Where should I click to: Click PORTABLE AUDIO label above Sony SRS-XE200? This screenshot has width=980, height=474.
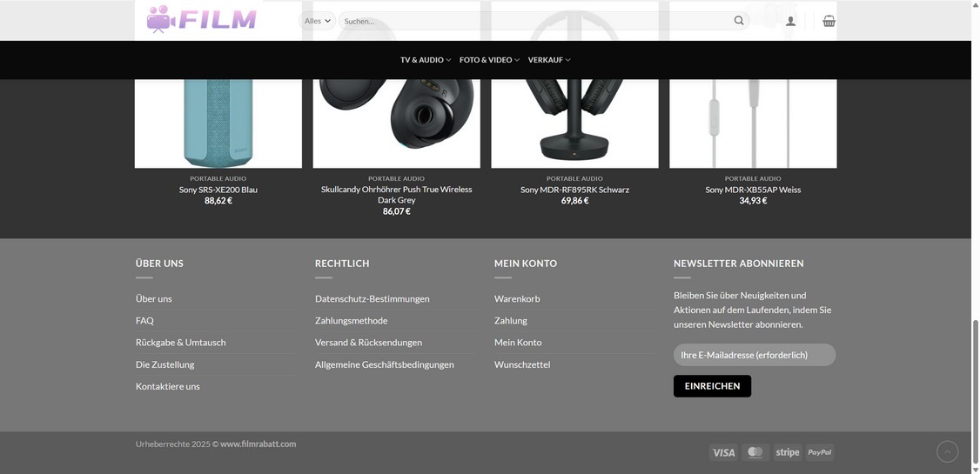218,178
